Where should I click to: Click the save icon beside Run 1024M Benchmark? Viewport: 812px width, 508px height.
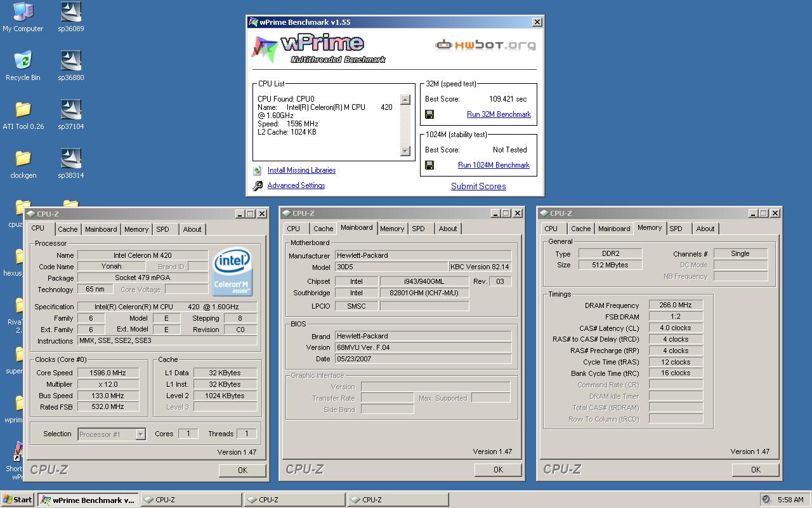429,165
